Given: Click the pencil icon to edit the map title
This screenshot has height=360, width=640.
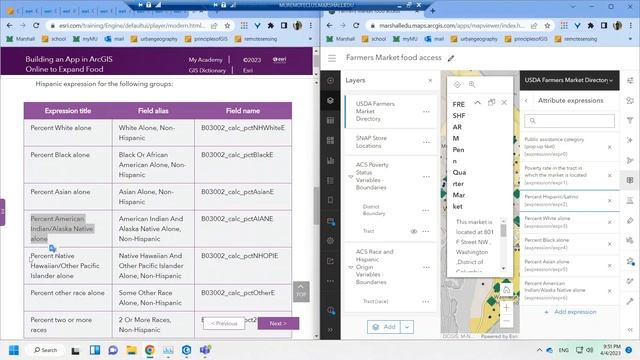Looking at the screenshot, I should tap(451, 58).
